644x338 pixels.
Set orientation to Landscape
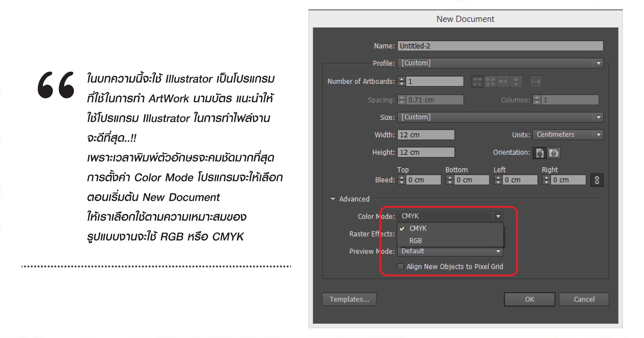(x=554, y=153)
